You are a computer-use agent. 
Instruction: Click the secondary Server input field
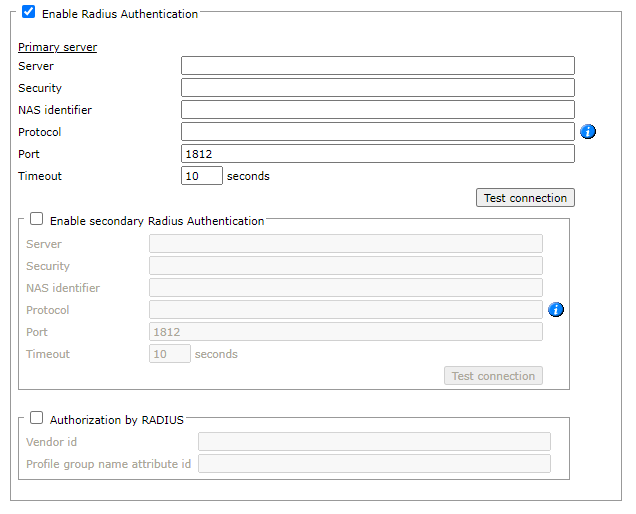point(345,244)
